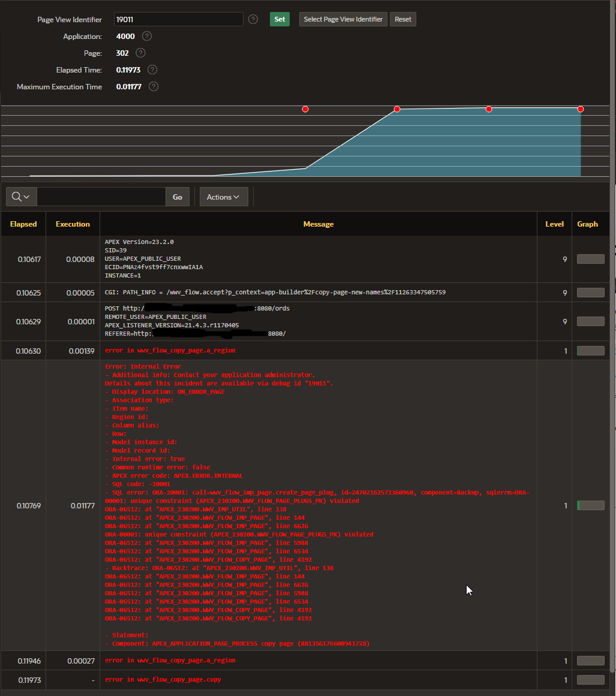Click execution value 0.00008

[80, 259]
